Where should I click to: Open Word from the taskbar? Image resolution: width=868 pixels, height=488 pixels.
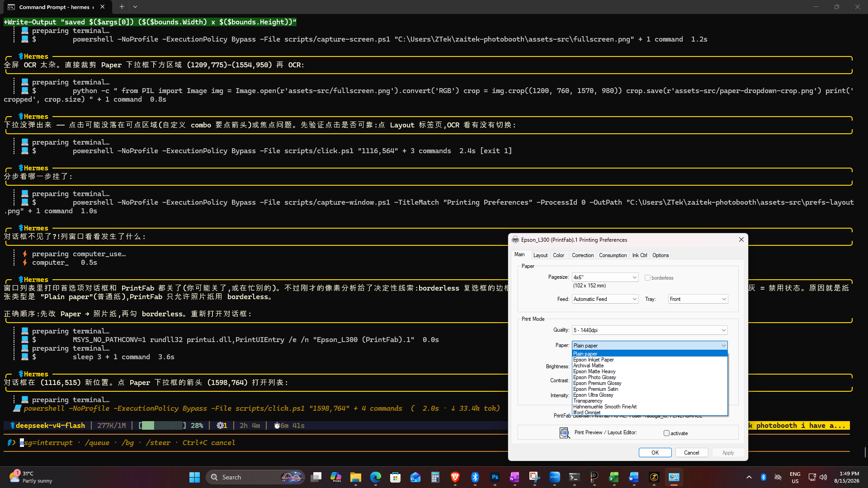(x=634, y=477)
